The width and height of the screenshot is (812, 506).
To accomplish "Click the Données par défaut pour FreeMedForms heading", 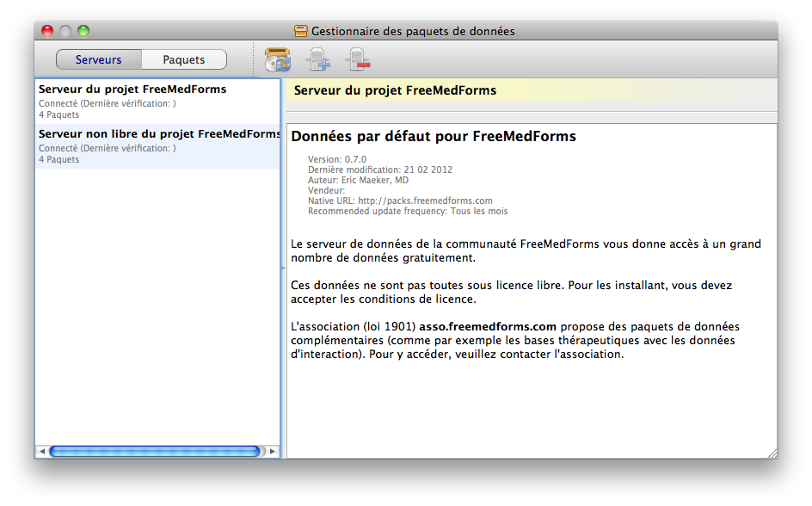I will pos(434,136).
